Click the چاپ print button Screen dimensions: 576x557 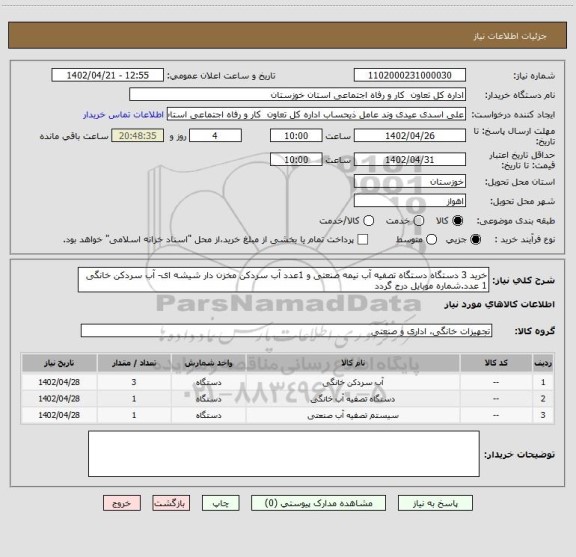tap(221, 503)
